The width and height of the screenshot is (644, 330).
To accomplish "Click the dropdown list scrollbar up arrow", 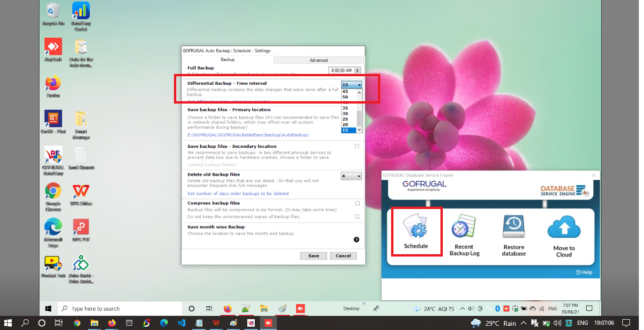I will (360, 92).
